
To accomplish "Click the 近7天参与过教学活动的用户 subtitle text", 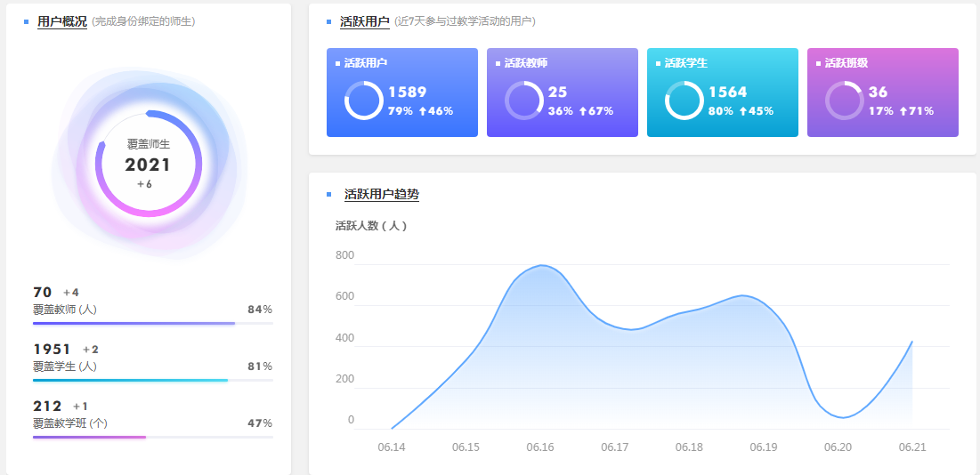I will pos(465,22).
